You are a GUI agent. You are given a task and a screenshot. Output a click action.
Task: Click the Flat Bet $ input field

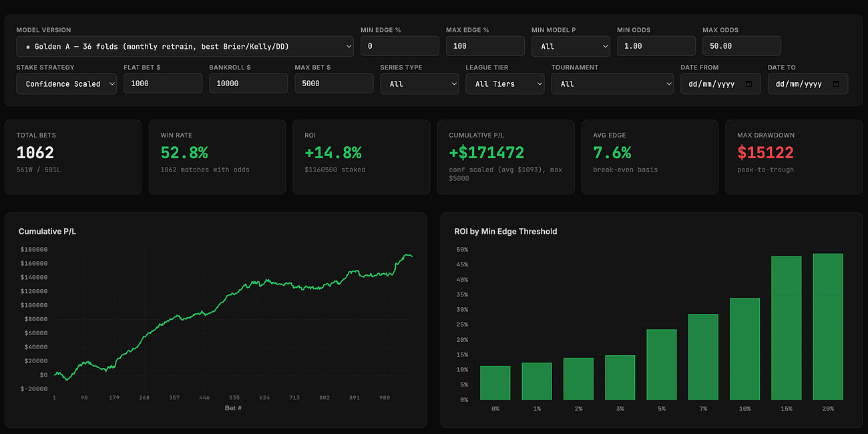click(x=163, y=83)
